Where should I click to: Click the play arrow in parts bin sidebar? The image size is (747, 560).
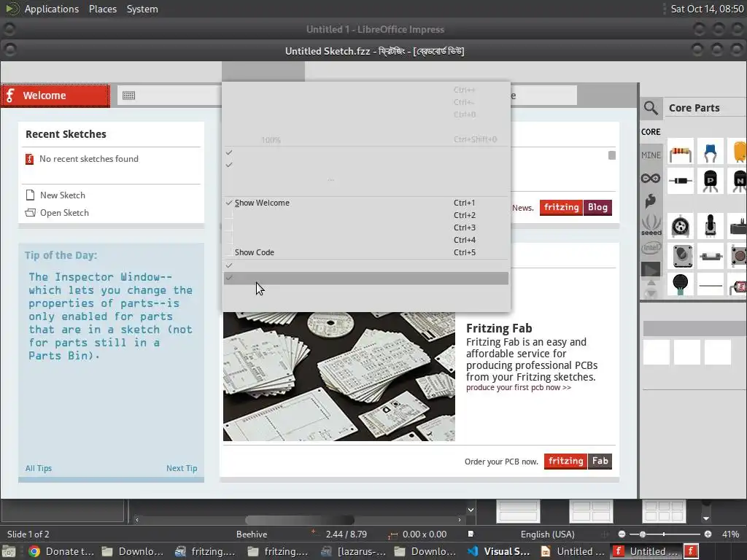(651, 270)
